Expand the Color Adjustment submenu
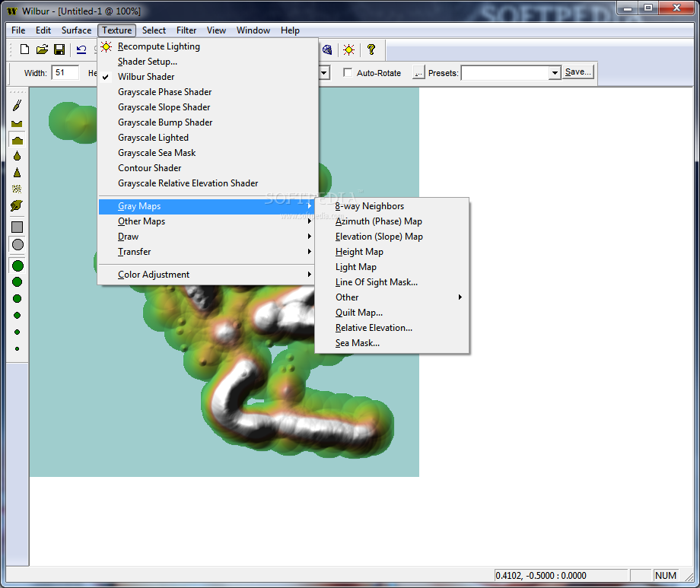 (x=206, y=275)
